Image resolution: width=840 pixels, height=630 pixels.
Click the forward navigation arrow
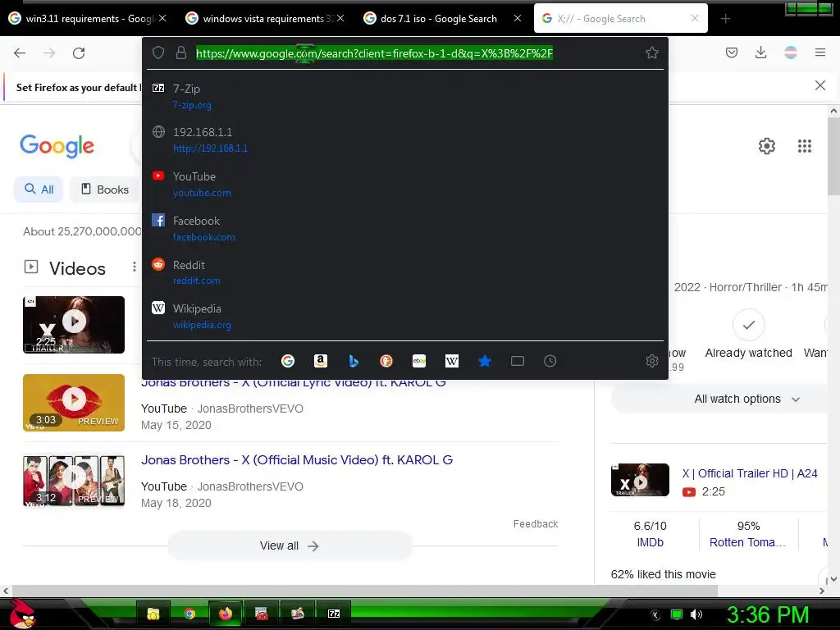point(49,53)
